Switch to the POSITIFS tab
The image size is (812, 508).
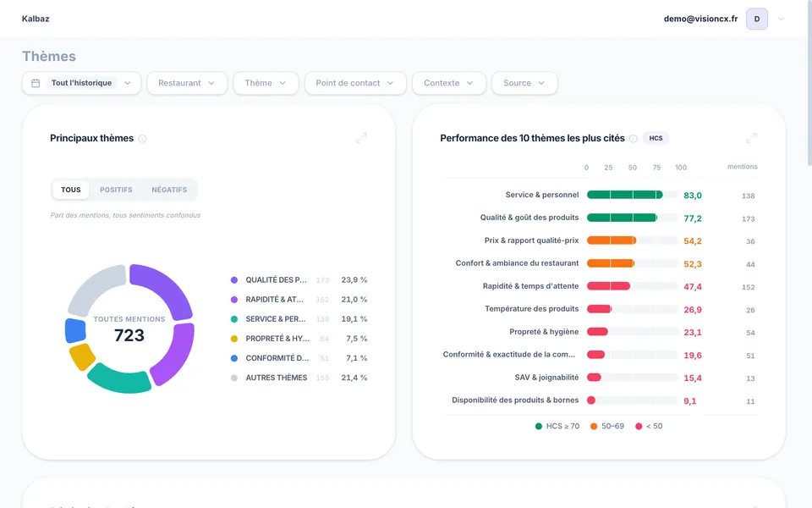pyautogui.click(x=116, y=190)
